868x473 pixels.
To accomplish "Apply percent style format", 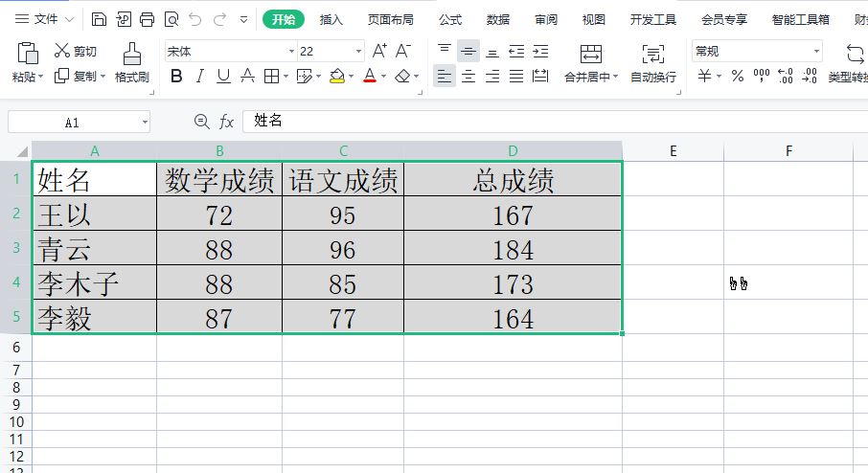I will tap(738, 76).
